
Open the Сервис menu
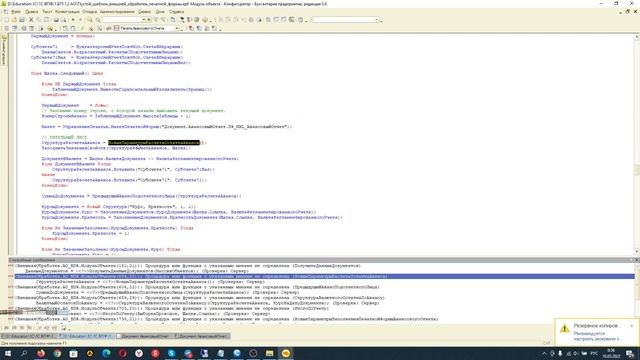[x=144, y=11]
